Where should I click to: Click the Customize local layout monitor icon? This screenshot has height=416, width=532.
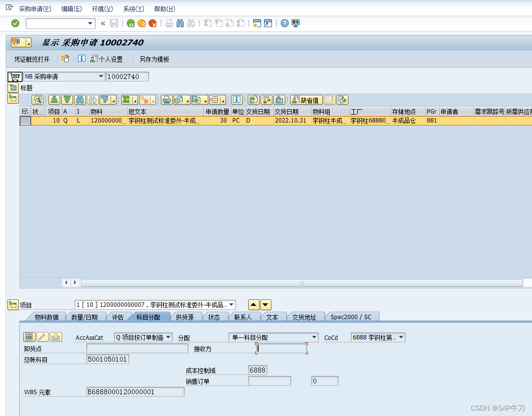click(296, 23)
